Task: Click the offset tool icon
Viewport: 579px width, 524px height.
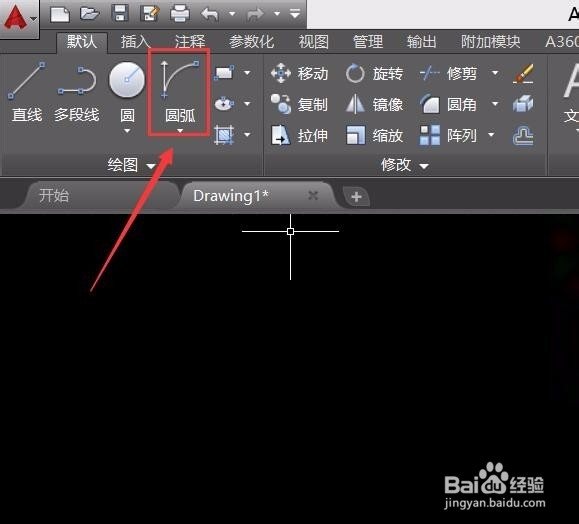Action: point(523,136)
